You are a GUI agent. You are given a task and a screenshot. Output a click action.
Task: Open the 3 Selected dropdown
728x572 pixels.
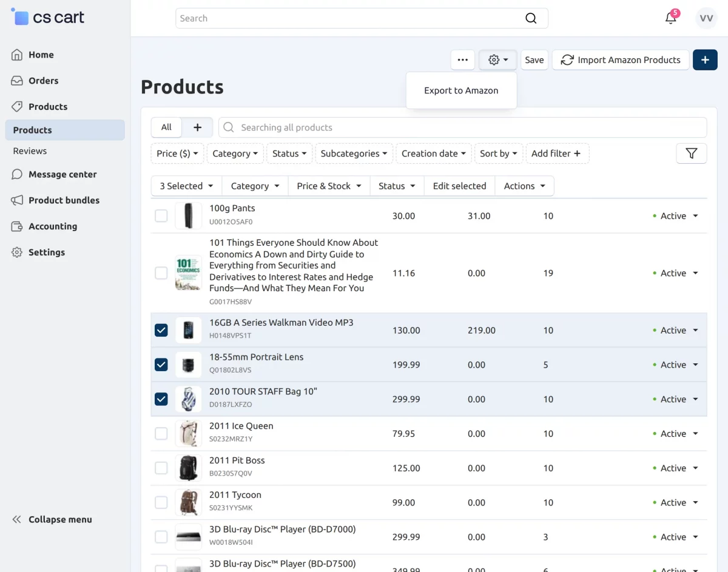pos(186,186)
